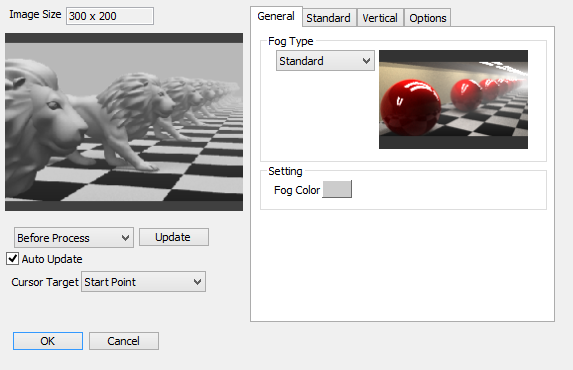This screenshot has height=370, width=573.
Task: Click the Image Size input field
Action: point(110,16)
